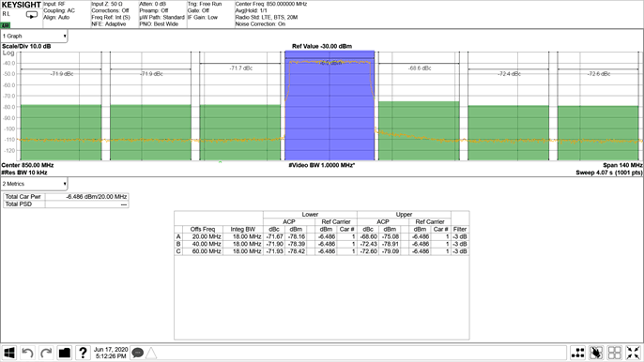The height and width of the screenshot is (362, 644).
Task: Click the PNO Best Wide text
Action: pos(159,24)
